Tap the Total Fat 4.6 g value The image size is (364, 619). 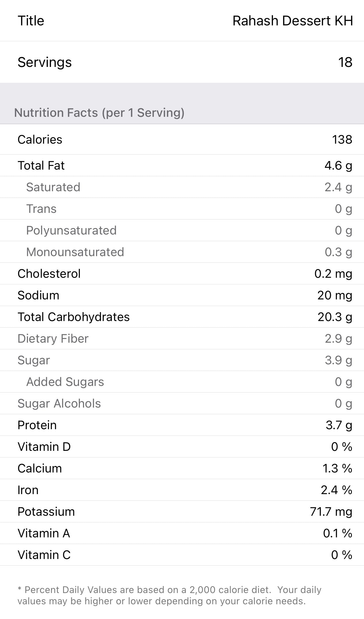[338, 166]
